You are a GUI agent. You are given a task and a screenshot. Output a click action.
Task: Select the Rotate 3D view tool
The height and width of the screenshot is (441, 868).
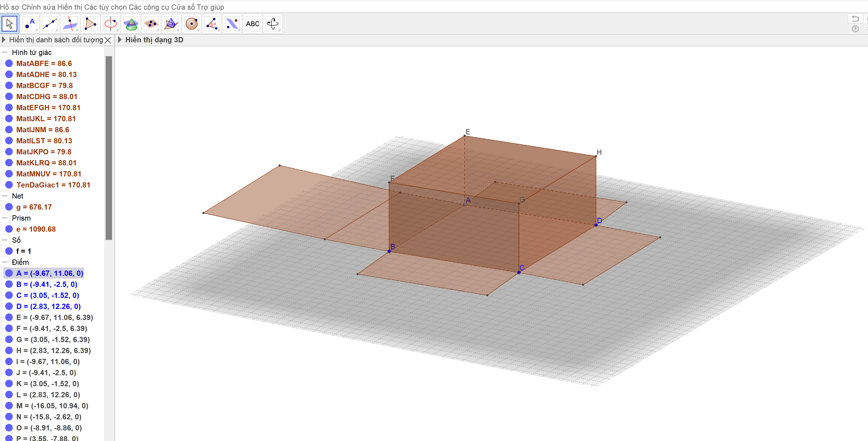point(273,24)
